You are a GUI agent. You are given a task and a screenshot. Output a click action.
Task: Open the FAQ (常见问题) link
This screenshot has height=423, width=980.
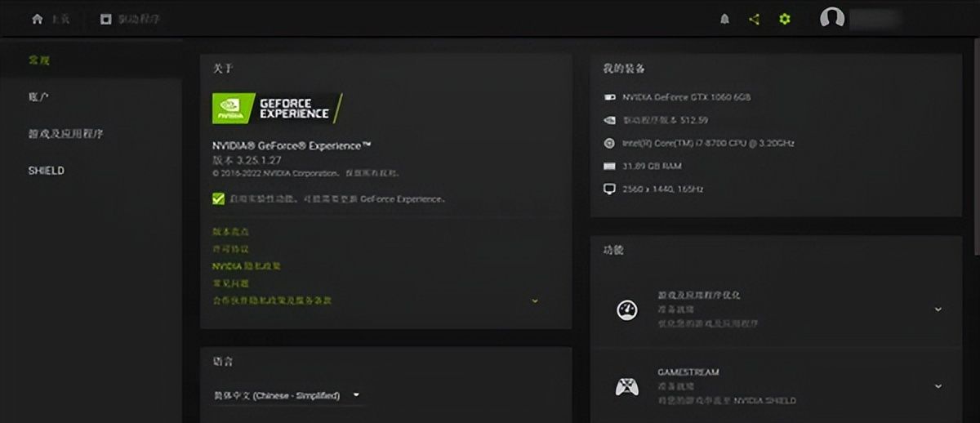click(230, 283)
